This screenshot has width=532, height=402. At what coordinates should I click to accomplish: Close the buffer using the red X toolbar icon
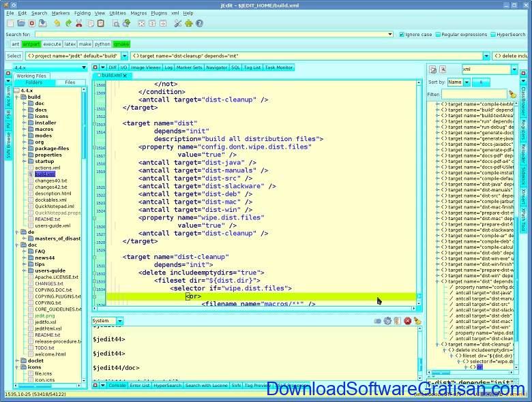click(x=32, y=23)
